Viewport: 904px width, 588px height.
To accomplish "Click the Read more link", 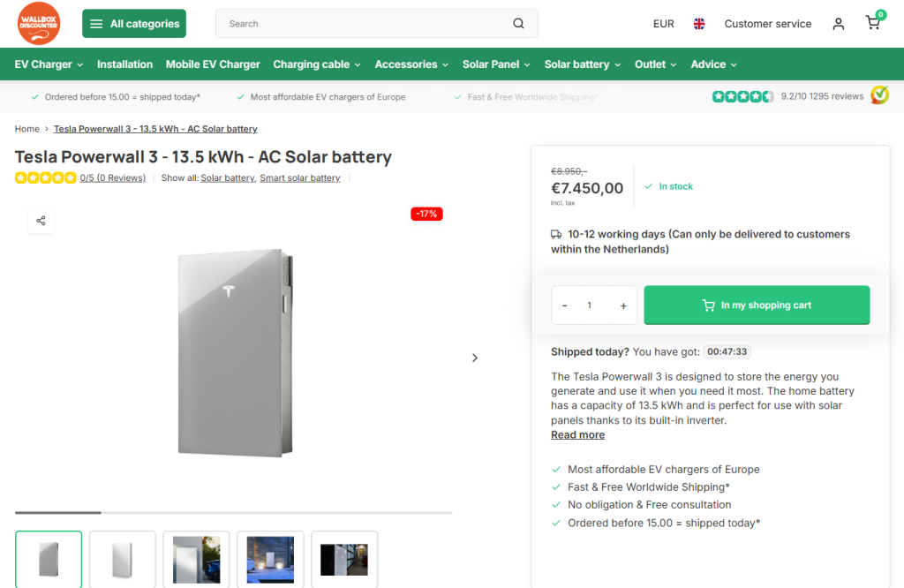I will [577, 434].
